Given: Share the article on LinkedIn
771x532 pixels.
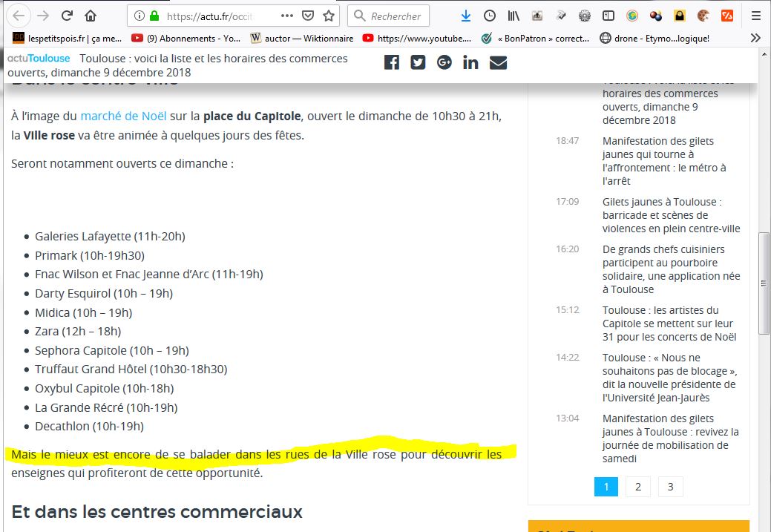Looking at the screenshot, I should 470,62.
